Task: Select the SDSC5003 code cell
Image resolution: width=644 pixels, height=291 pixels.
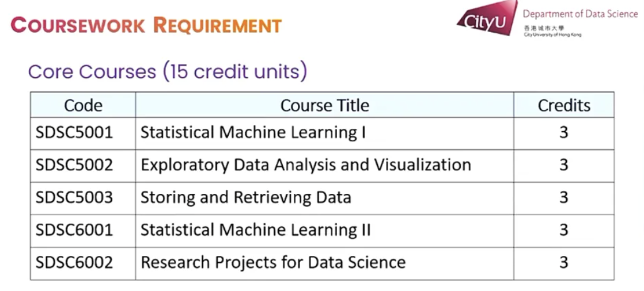Action: click(74, 197)
